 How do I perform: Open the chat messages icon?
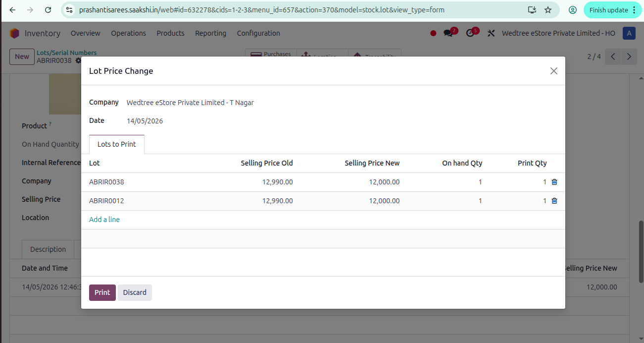[448, 33]
